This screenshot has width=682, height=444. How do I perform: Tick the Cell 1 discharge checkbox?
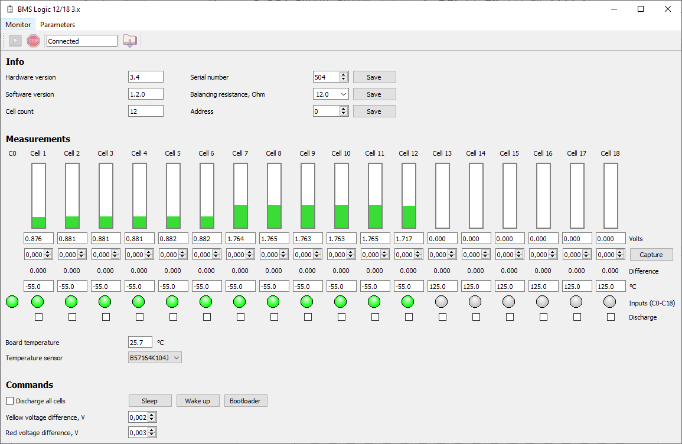pyautogui.click(x=39, y=317)
